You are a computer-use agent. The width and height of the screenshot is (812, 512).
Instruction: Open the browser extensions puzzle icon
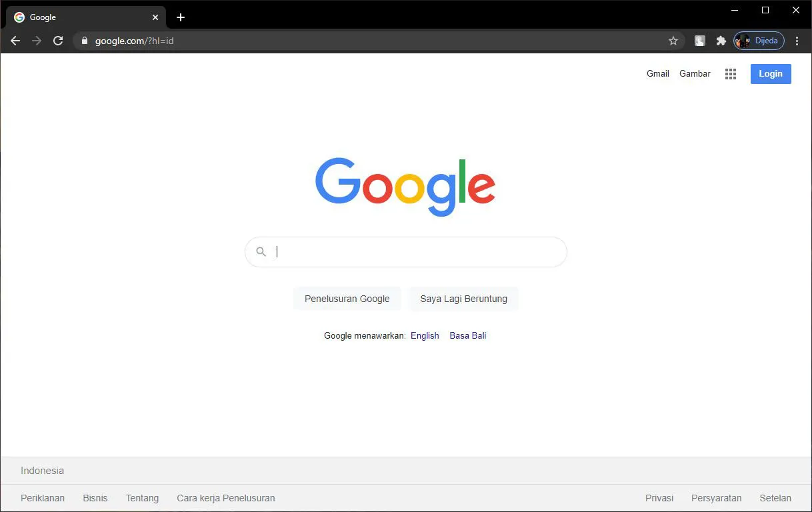point(721,41)
